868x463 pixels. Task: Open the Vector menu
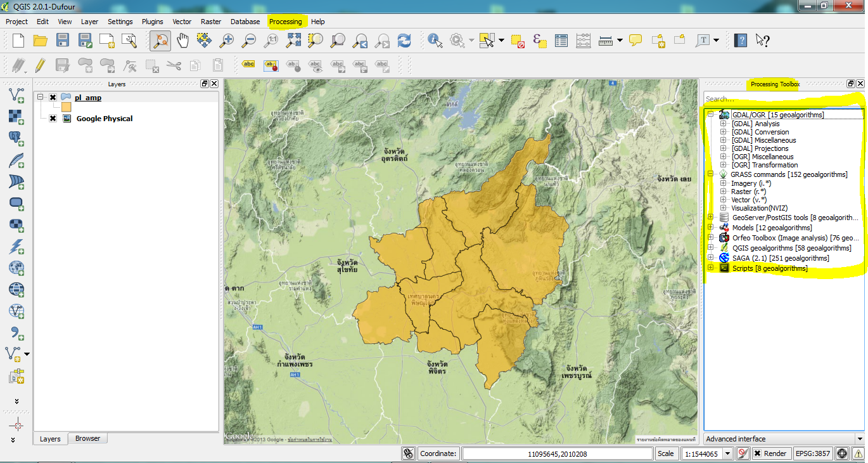(x=182, y=22)
